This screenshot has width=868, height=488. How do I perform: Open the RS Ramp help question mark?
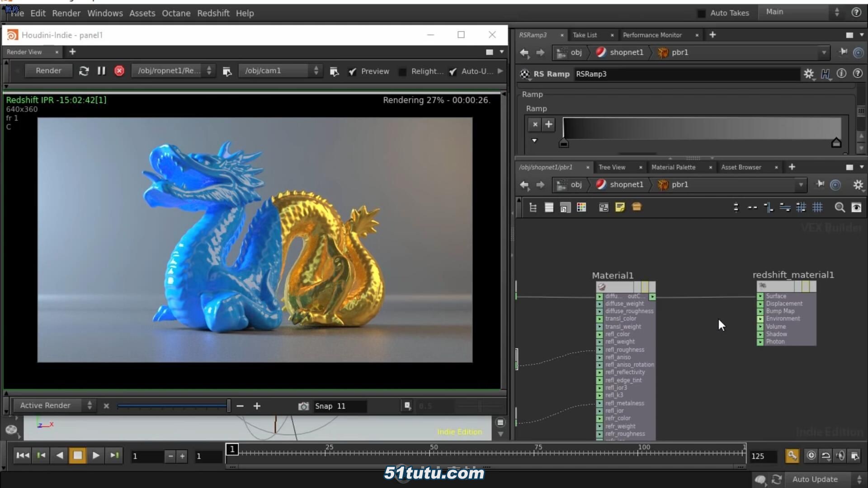(858, 74)
